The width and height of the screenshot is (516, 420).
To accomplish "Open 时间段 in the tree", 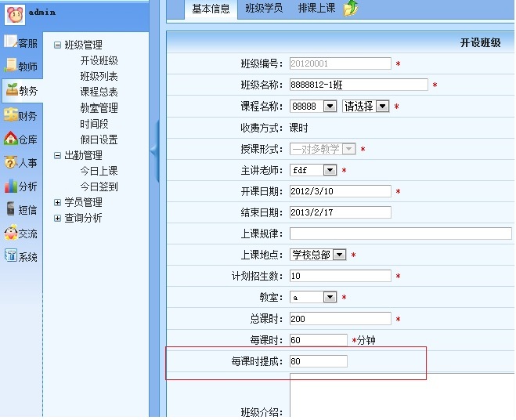I will pyautogui.click(x=94, y=124).
